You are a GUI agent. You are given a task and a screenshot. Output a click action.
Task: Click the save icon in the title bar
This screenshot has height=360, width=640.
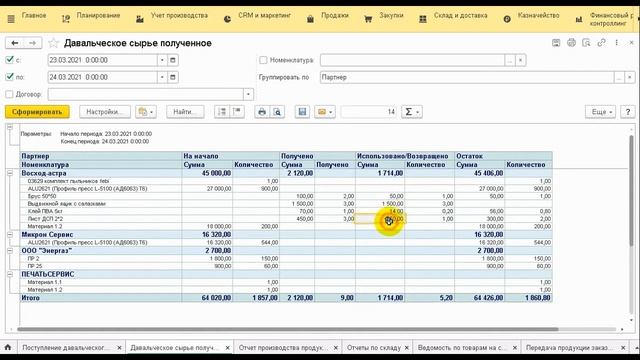coord(556,43)
